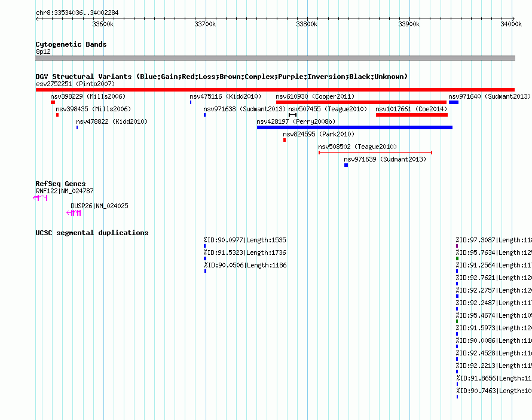Click the esv2752251 (Pinto2007) red loss bar
The image size is (532, 420).
275,90
